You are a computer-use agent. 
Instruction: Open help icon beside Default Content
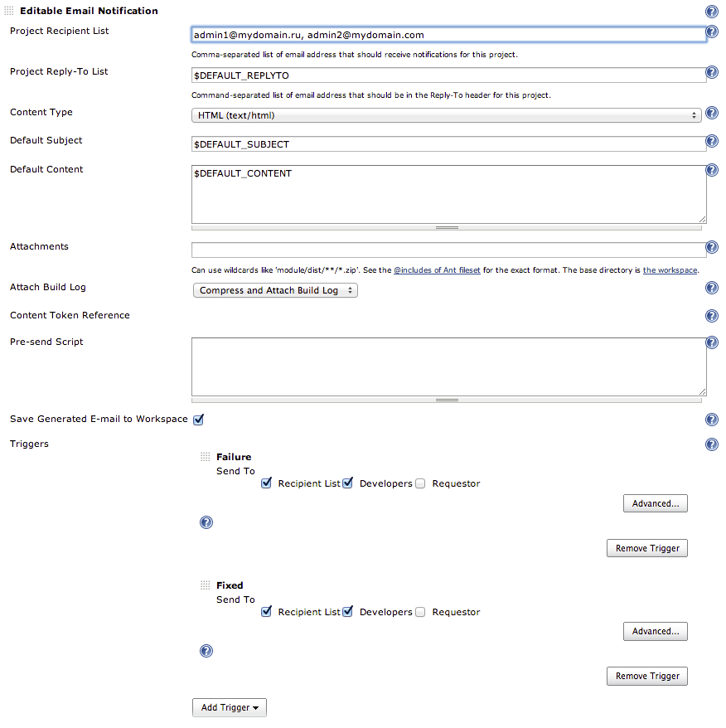click(711, 170)
